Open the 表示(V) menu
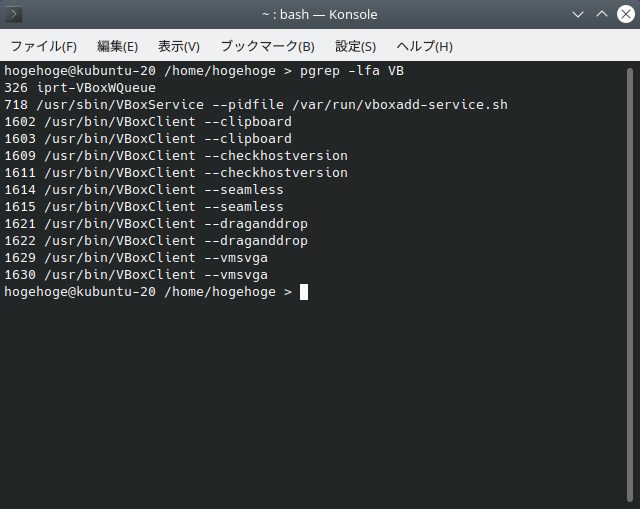640x509 pixels. click(x=179, y=46)
